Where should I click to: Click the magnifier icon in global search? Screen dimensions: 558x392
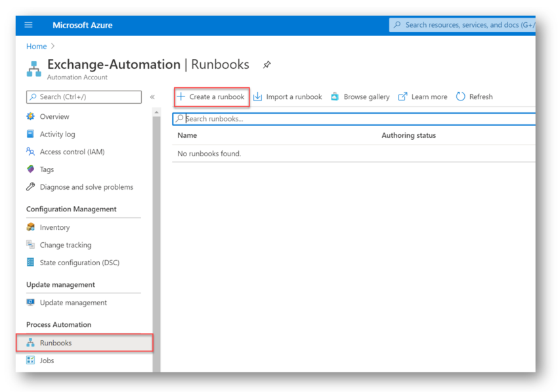397,25
